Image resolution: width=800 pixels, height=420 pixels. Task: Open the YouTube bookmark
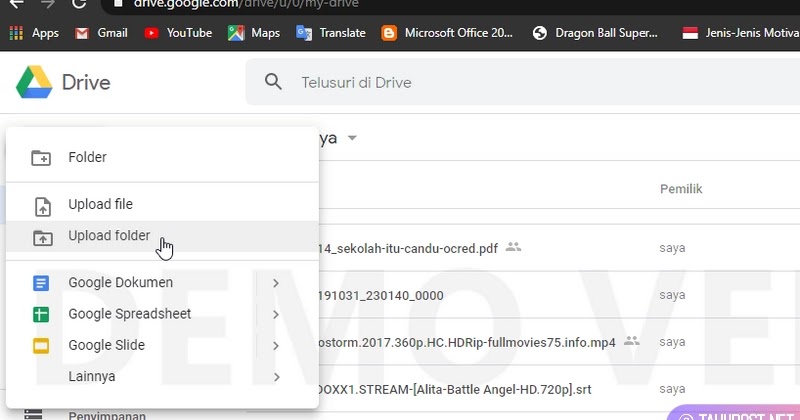(x=178, y=33)
